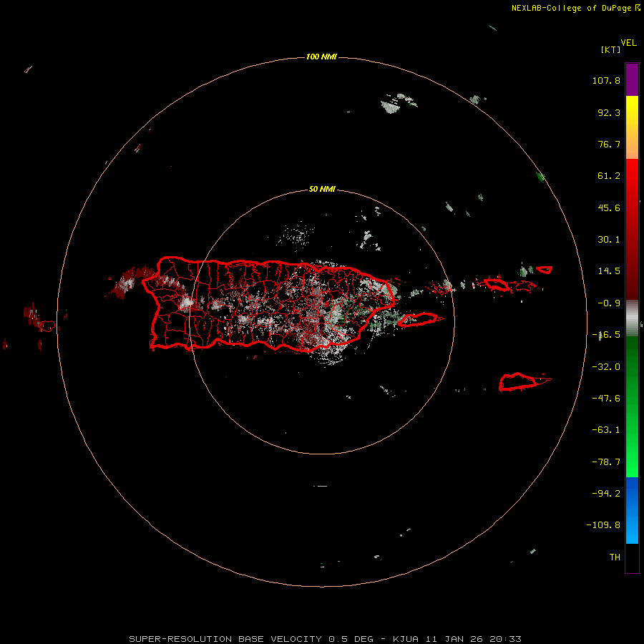Click the -32.0 velocity scale value
This screenshot has height=644, width=644.
point(606,367)
